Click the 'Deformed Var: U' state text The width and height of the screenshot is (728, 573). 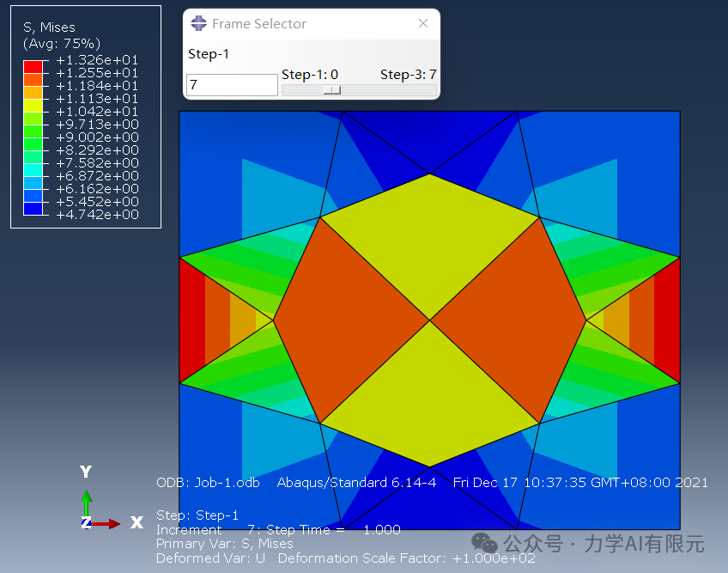211,558
